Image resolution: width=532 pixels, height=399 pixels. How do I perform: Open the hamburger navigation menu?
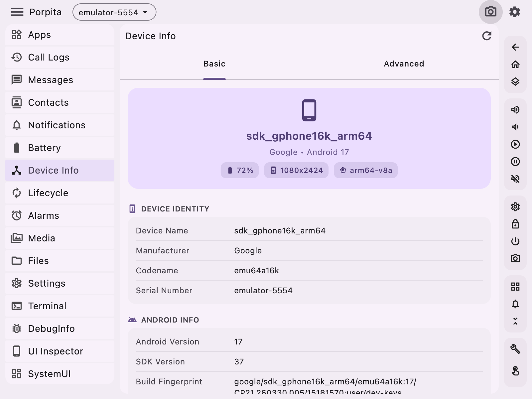(17, 12)
